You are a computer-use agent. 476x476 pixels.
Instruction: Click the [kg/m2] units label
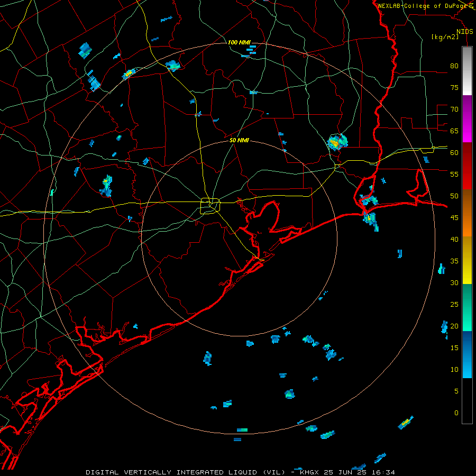[x=445, y=37]
